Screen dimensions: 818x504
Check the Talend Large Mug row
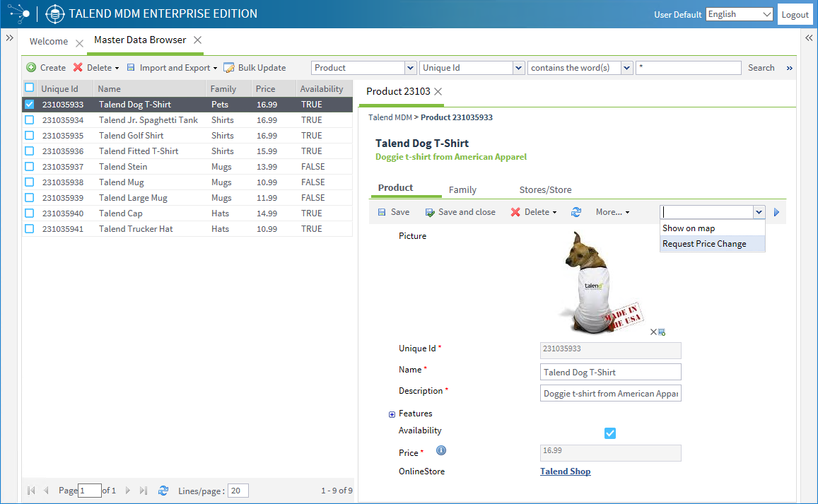tap(30, 198)
